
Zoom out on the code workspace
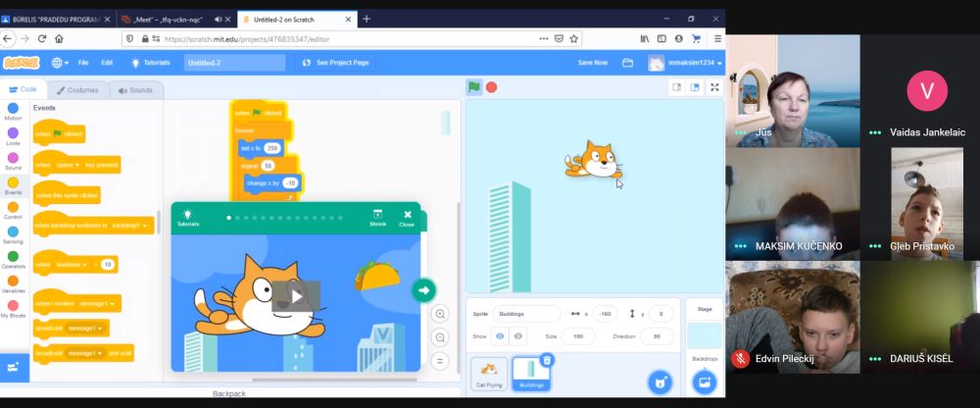coord(440,337)
